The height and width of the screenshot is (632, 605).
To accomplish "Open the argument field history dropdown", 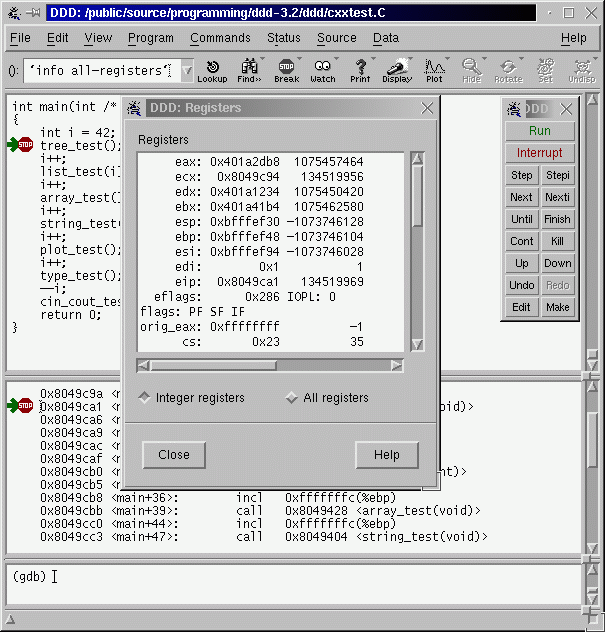I will pos(187,71).
